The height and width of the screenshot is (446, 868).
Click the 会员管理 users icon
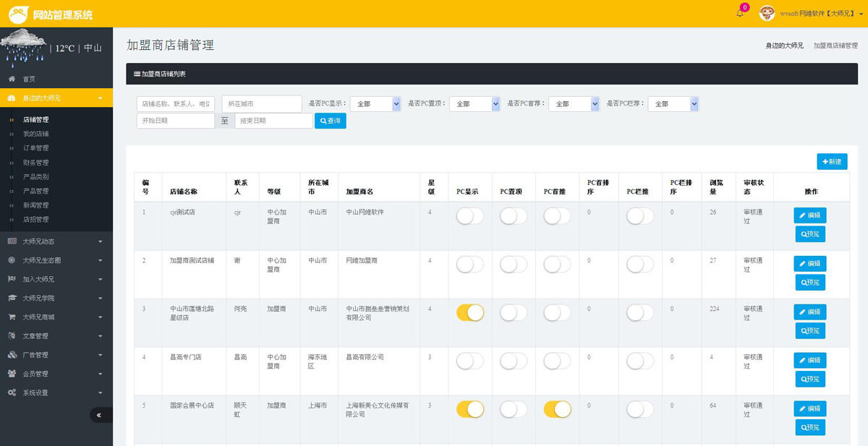point(12,374)
